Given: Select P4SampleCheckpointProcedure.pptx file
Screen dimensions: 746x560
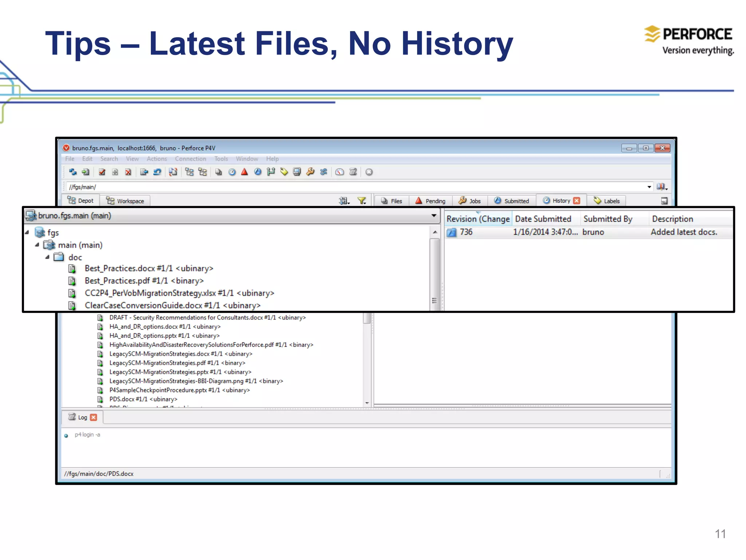Looking at the screenshot, I should [180, 390].
